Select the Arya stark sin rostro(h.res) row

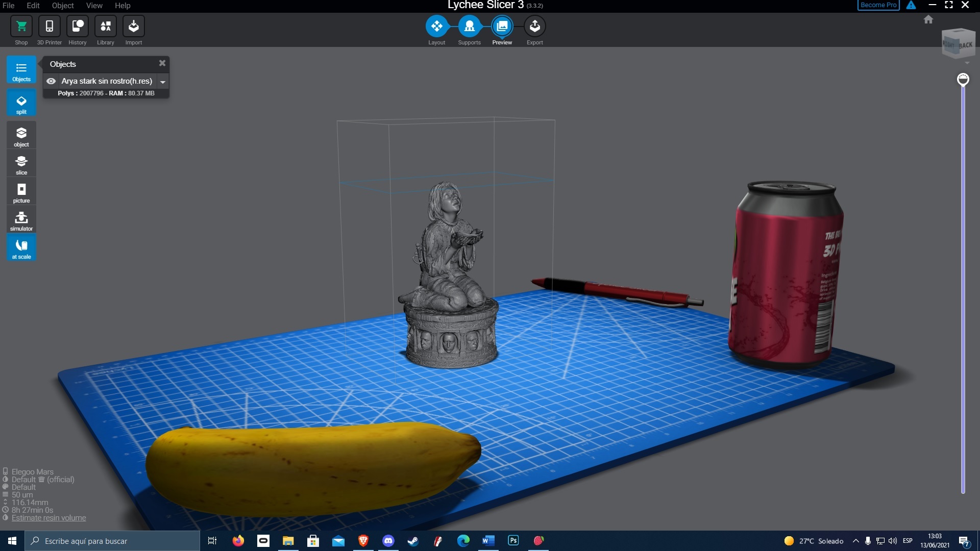(x=106, y=81)
